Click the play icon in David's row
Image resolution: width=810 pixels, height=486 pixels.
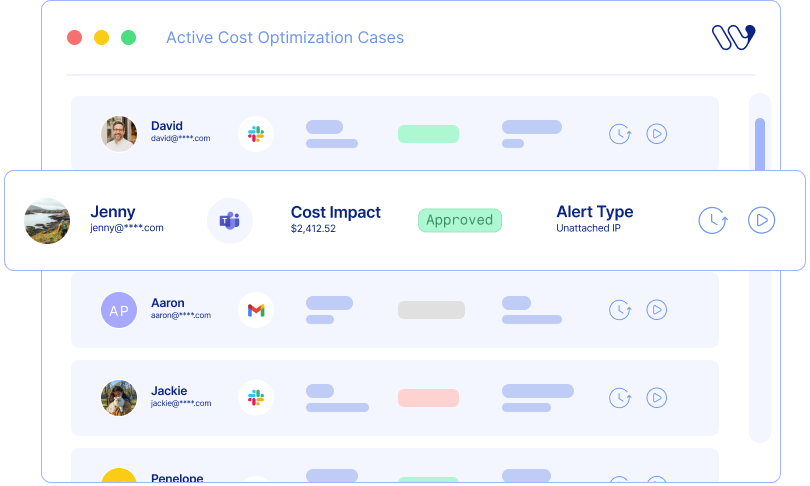(656, 133)
